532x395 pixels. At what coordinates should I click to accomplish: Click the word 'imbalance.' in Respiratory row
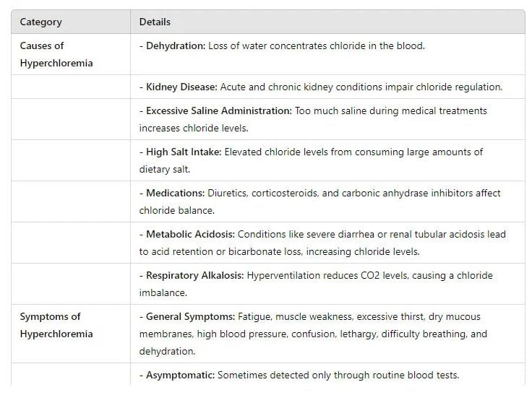click(x=163, y=293)
